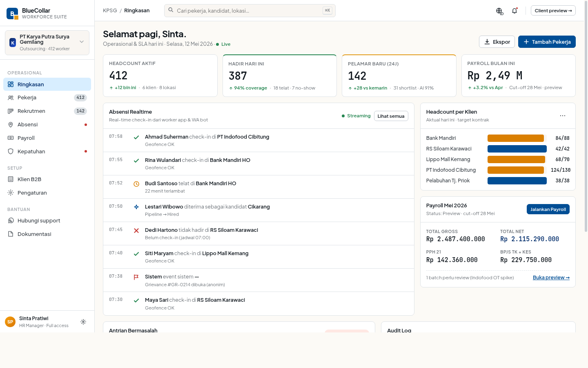Click the Klien B2B building icon
Screen dimensions: 588x368
click(11, 180)
